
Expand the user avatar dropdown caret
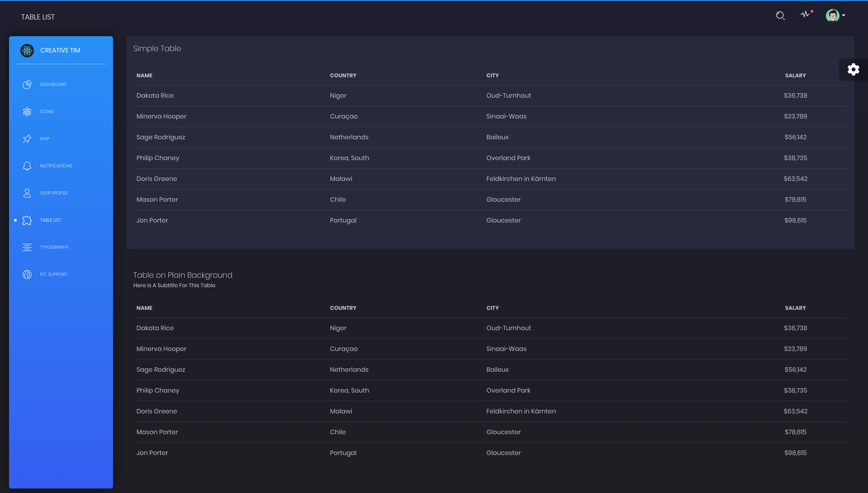pos(844,16)
